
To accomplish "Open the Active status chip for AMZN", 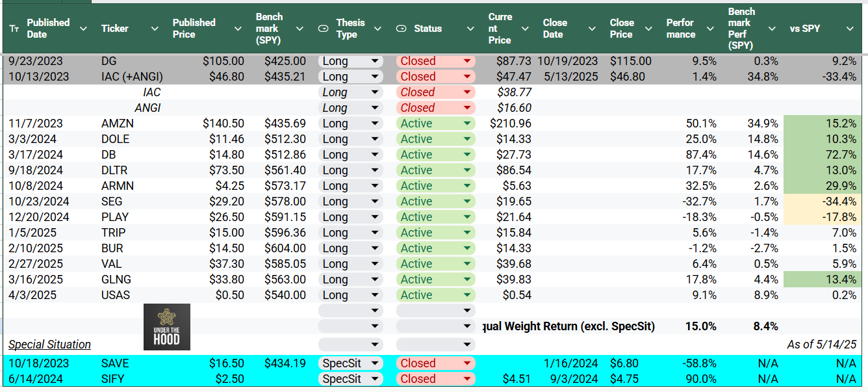I will tap(435, 124).
